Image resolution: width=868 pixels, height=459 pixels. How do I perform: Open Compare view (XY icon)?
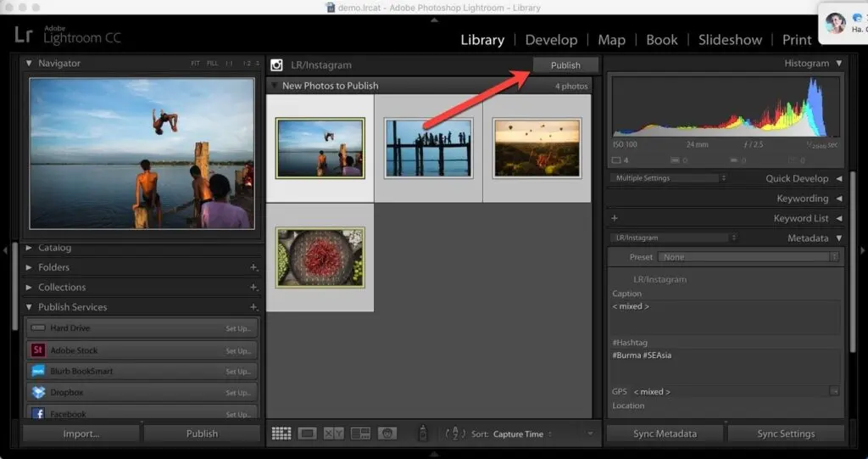(x=334, y=434)
